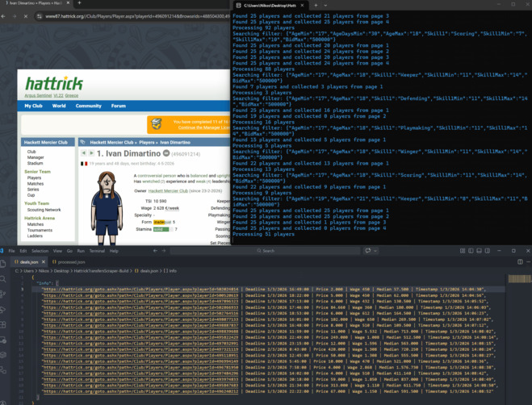Screen dimensions: 532x405
Task: Close the Ivan Dimartino browser tab
Action: click(x=68, y=2)
